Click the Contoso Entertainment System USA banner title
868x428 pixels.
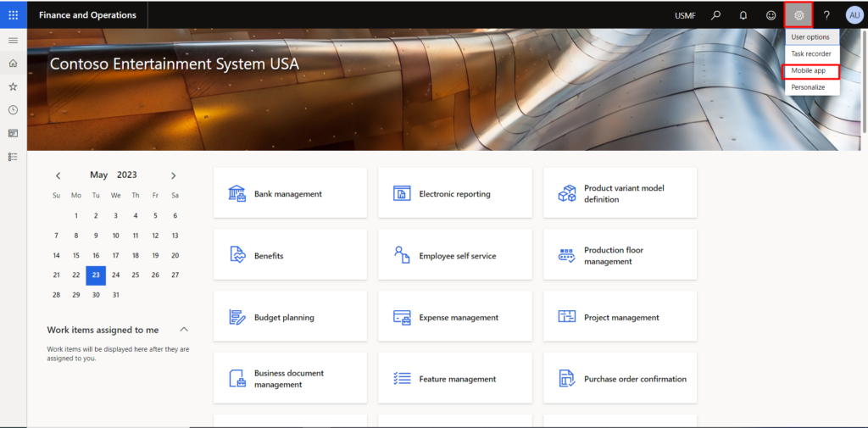coord(175,64)
